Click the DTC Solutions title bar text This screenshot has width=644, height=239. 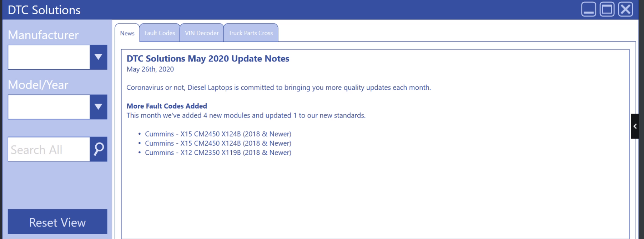point(44,10)
